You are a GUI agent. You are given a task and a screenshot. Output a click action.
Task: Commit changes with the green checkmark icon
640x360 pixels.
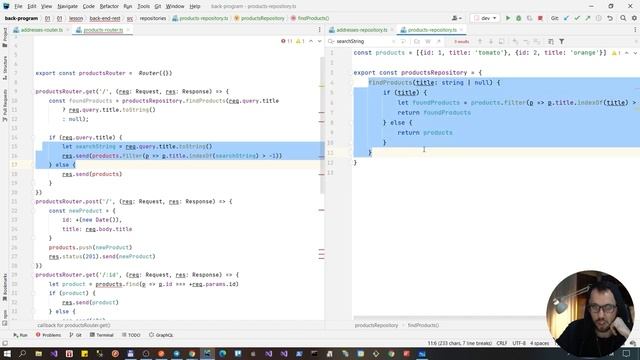coord(577,18)
